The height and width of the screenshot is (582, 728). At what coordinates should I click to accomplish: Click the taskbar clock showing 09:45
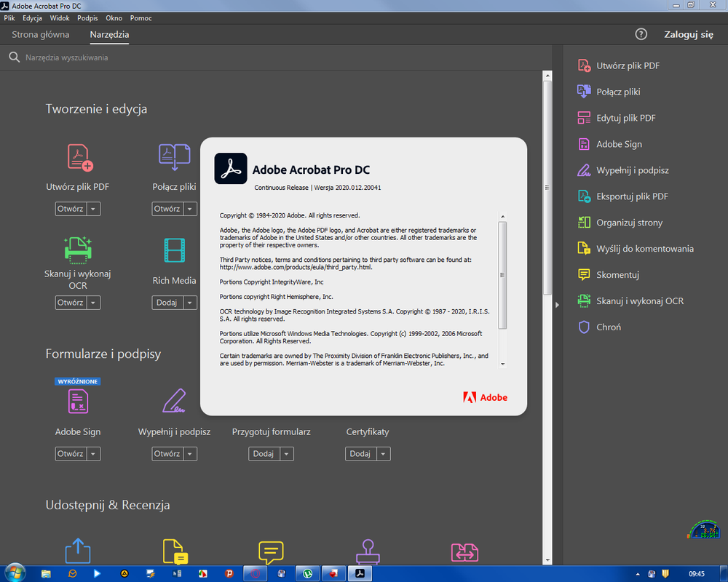click(x=697, y=574)
